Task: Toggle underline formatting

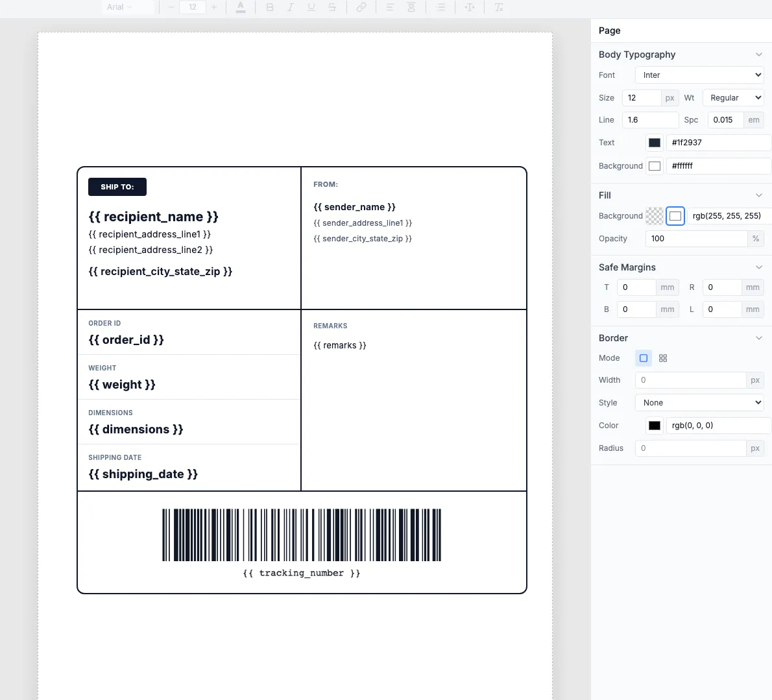Action: click(311, 7)
